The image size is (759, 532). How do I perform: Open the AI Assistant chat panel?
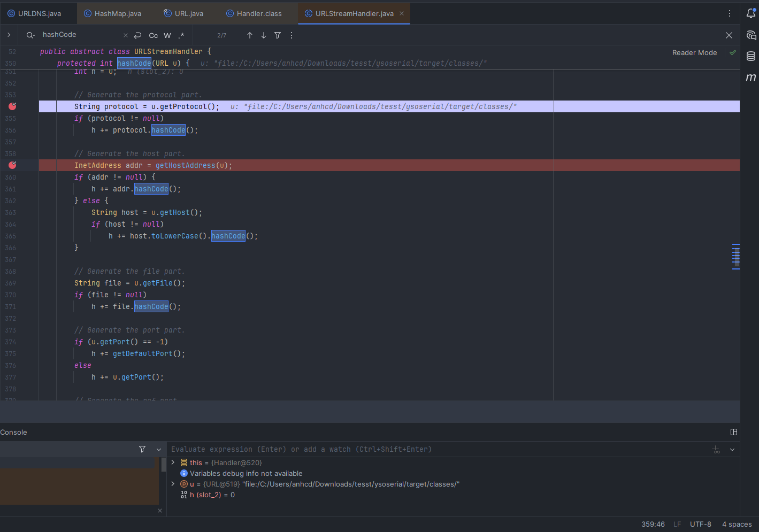point(751,35)
